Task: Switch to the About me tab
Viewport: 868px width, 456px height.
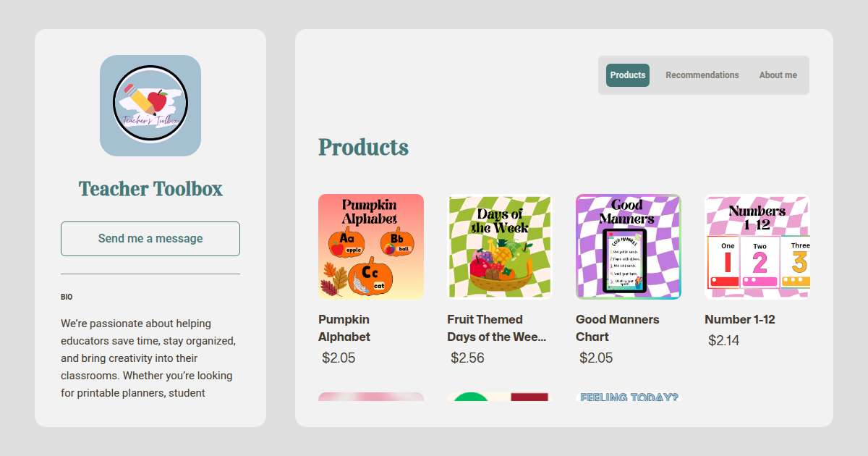Action: click(x=778, y=75)
